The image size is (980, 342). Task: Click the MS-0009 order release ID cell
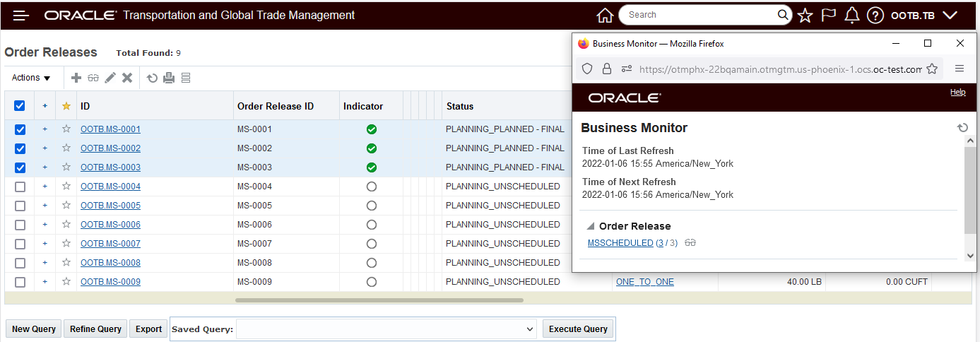254,282
